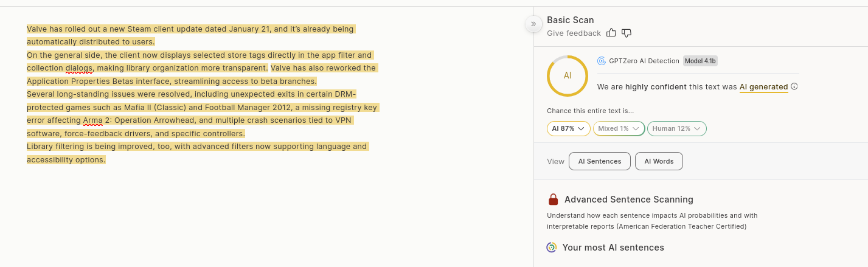Screen dimensions: 868x267
Task: Click the Model 4.1b badge
Action: (700, 61)
